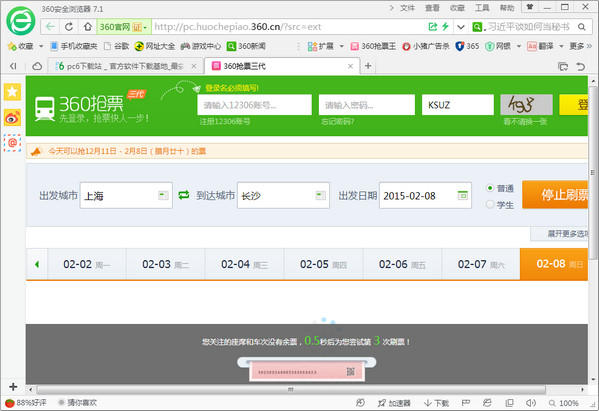Open the 网址大全 bookmark

[x=155, y=46]
